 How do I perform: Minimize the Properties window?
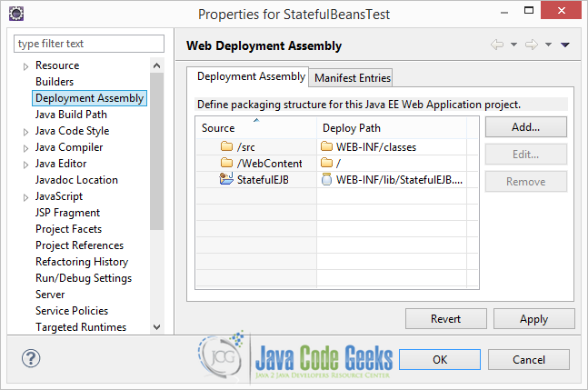click(x=504, y=12)
